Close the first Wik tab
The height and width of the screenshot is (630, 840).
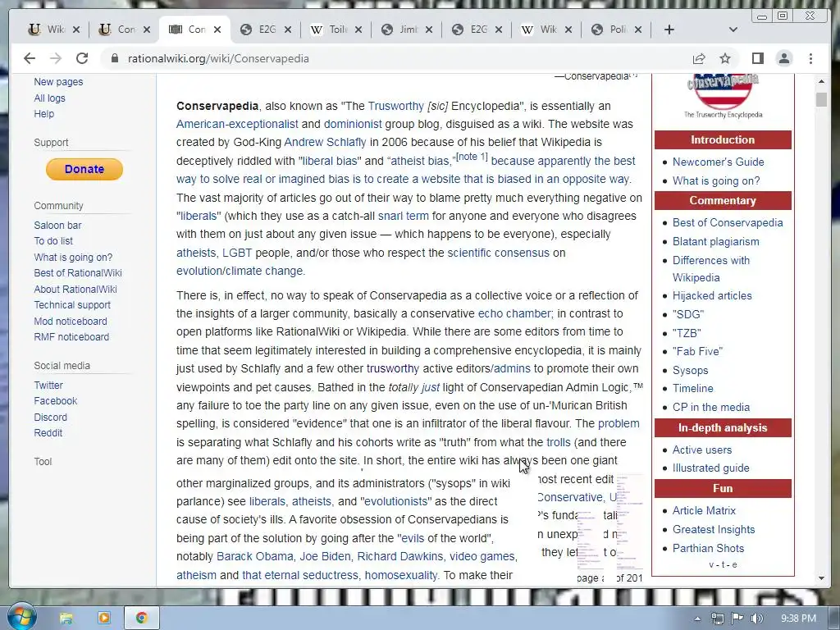pyautogui.click(x=76, y=30)
